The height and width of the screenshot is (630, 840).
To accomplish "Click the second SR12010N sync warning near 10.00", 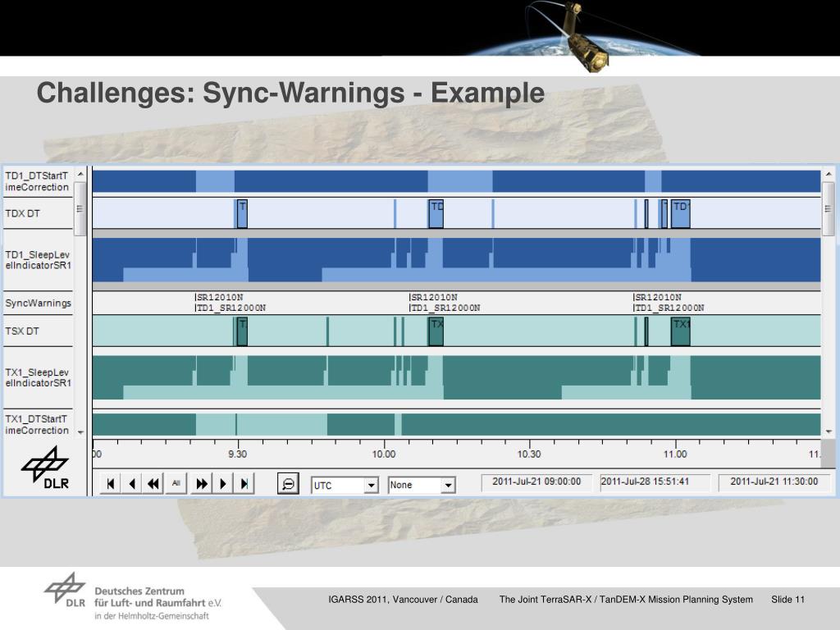I will click(434, 297).
